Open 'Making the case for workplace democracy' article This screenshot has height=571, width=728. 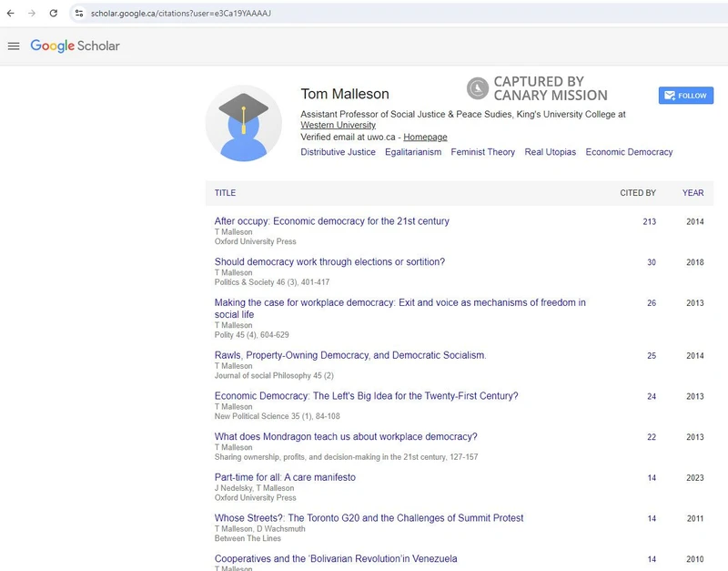[x=399, y=309]
